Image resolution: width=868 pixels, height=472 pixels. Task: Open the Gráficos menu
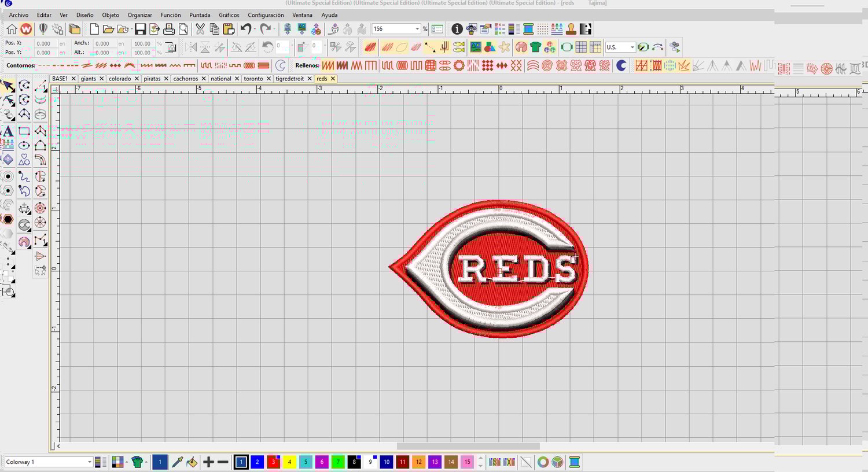229,15
